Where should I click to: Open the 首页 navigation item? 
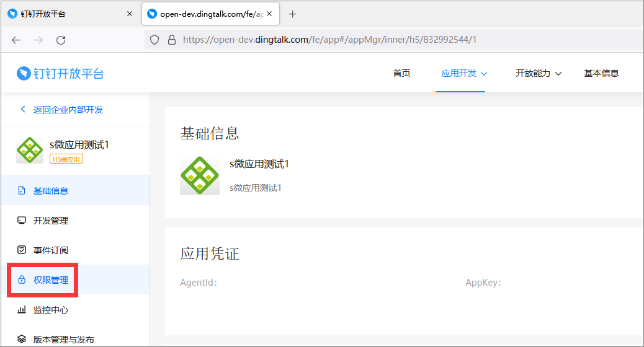click(x=401, y=73)
